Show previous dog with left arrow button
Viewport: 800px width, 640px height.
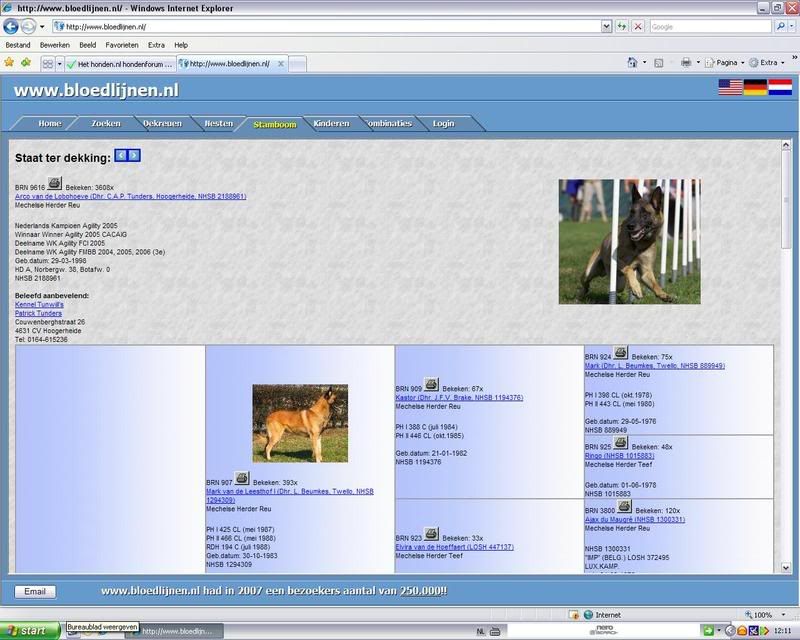point(121,155)
